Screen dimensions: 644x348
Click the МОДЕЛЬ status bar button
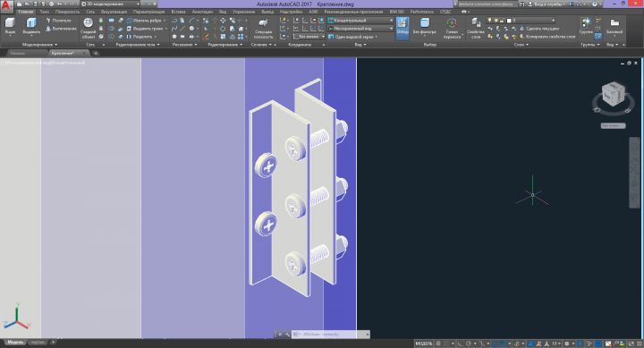point(423,344)
